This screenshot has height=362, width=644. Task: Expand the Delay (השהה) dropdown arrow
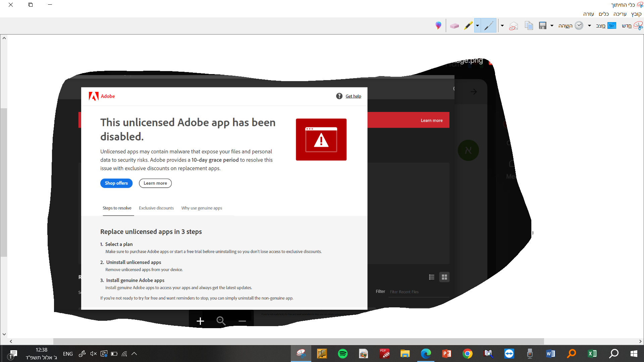[x=552, y=26]
